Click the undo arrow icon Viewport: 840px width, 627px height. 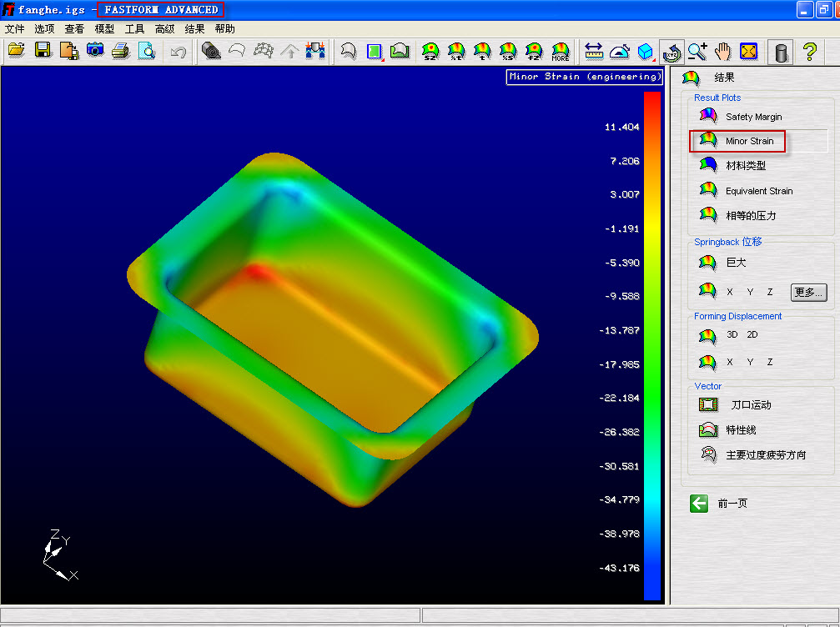178,52
